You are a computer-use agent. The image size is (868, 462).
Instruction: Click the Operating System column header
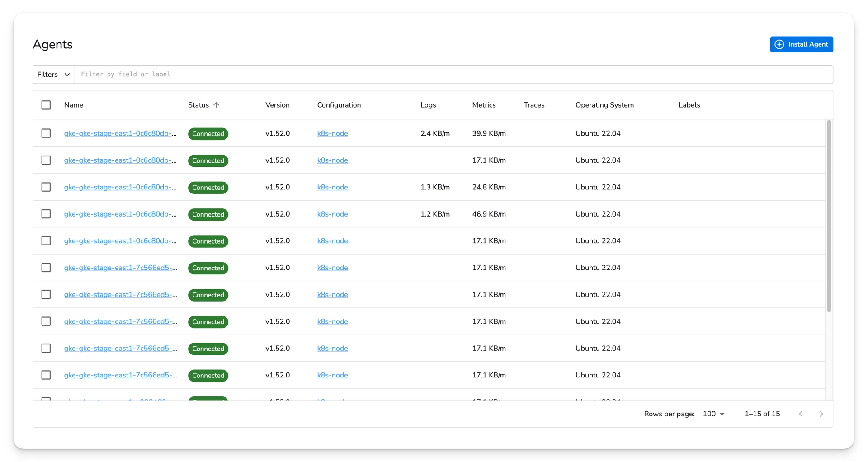tap(604, 105)
